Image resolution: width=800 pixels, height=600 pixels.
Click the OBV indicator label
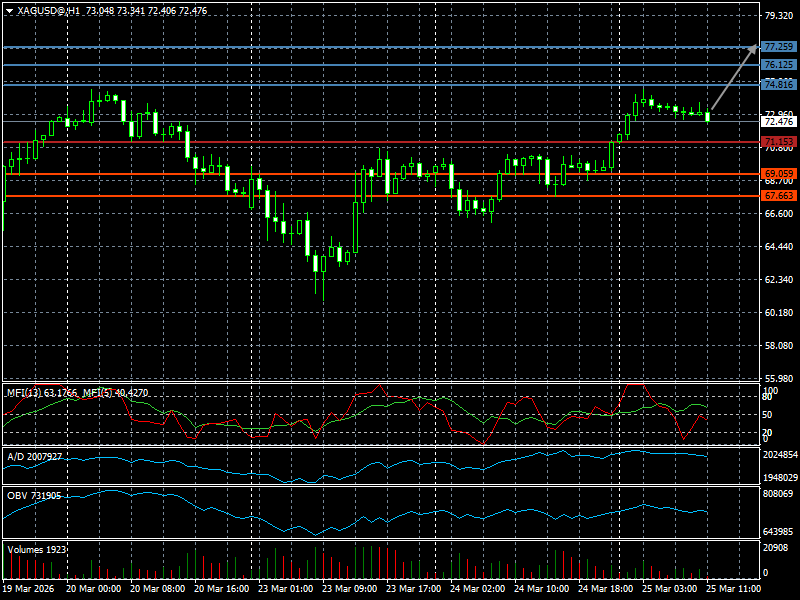pos(34,496)
